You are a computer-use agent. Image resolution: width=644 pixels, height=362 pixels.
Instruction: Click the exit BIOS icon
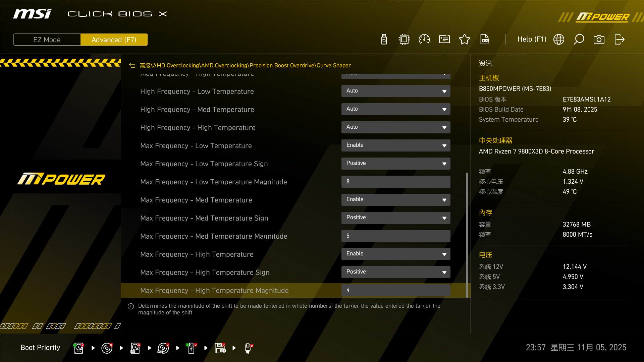click(619, 40)
